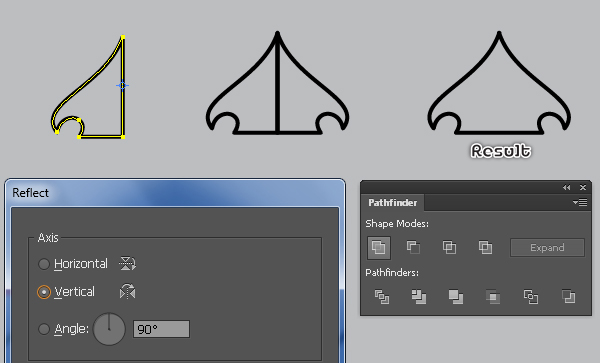The width and height of the screenshot is (600, 363).
Task: Click the Intersect shape mode icon
Action: tap(449, 247)
